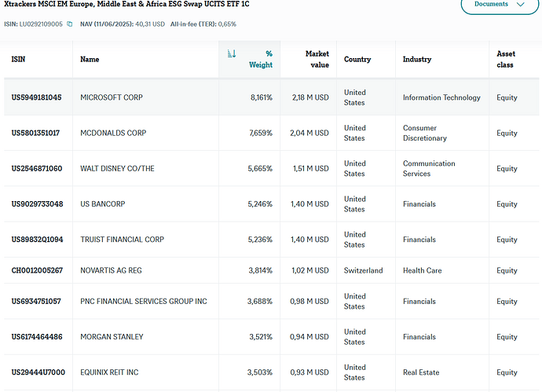Select the US BANCORP name cell
This screenshot has height=392, width=542.
(x=103, y=204)
